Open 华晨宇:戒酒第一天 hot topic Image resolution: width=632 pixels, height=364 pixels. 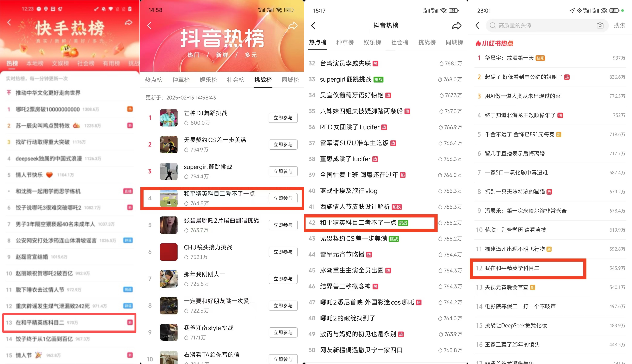point(550,58)
